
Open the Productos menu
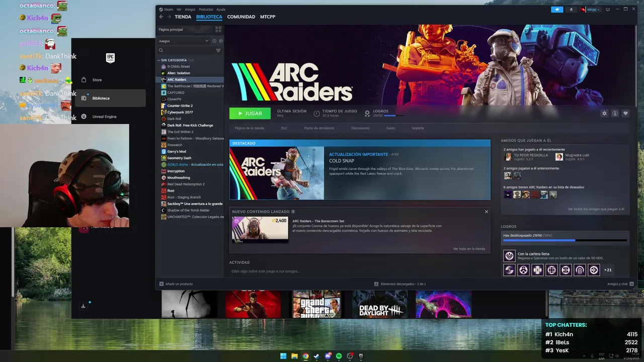[x=206, y=9]
